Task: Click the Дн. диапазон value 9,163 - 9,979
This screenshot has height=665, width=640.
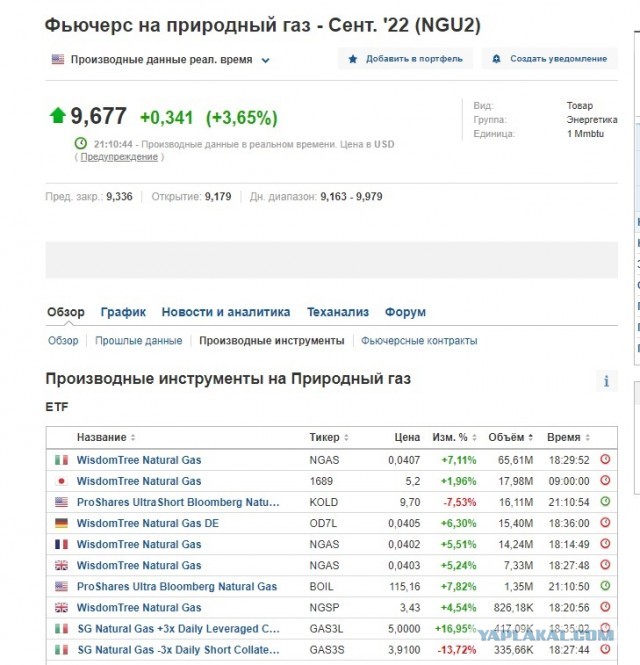Action: point(351,197)
